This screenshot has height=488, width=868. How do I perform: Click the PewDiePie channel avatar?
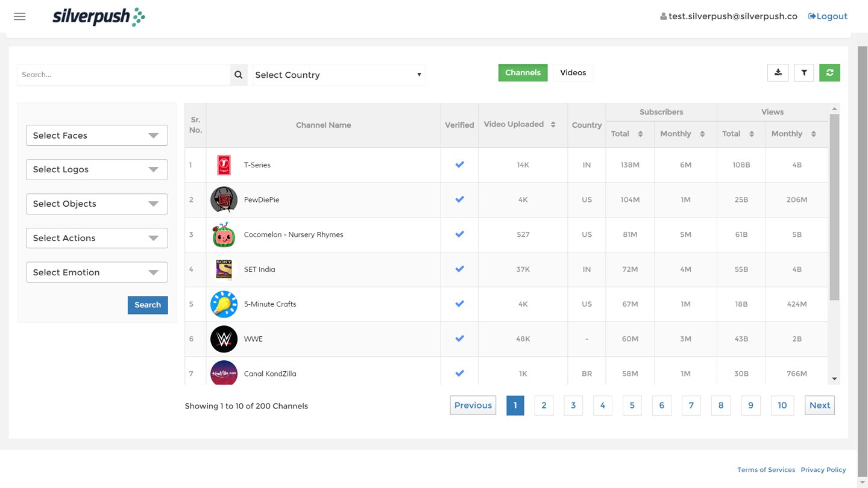[x=224, y=200]
